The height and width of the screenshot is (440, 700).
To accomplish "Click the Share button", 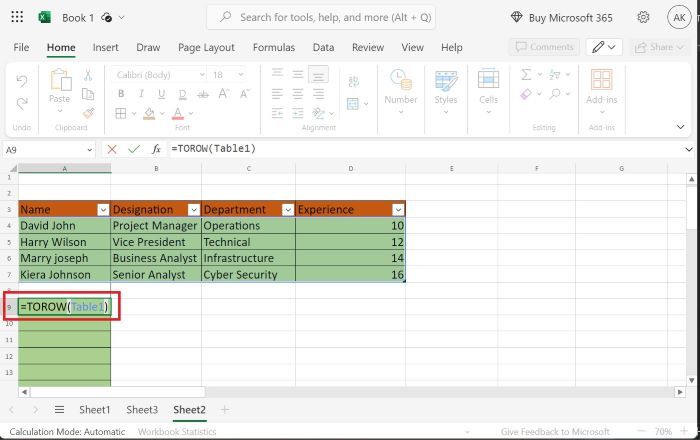I will (x=660, y=47).
